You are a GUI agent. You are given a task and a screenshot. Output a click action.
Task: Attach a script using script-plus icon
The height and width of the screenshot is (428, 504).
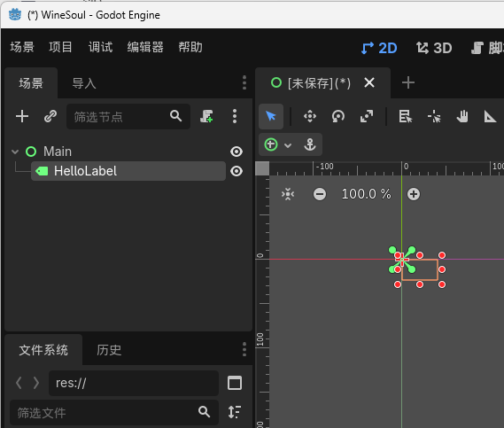206,116
